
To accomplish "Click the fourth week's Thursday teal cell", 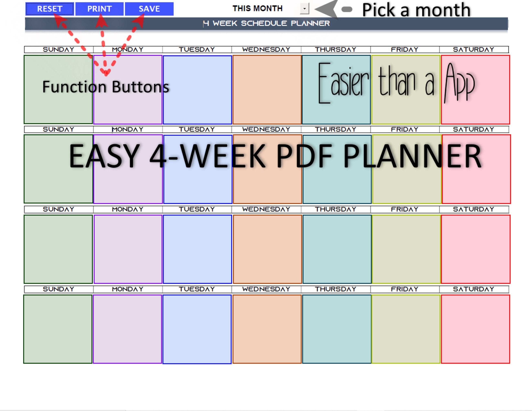I will coord(337,329).
